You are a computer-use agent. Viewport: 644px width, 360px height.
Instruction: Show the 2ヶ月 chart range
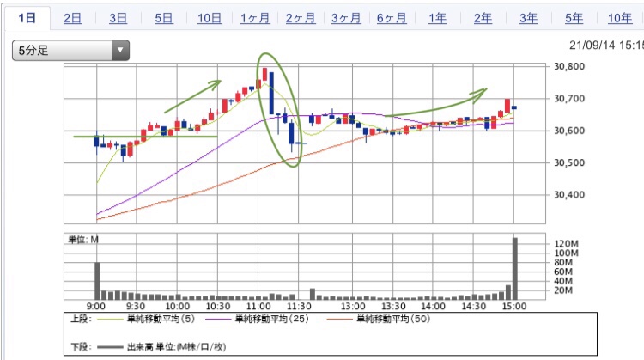pos(301,18)
